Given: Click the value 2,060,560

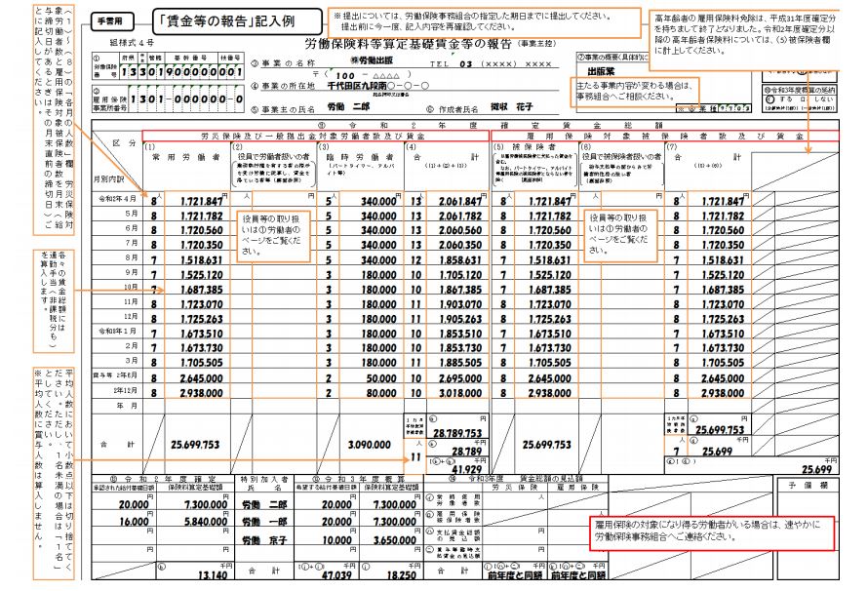Looking at the screenshot, I should (x=460, y=231).
